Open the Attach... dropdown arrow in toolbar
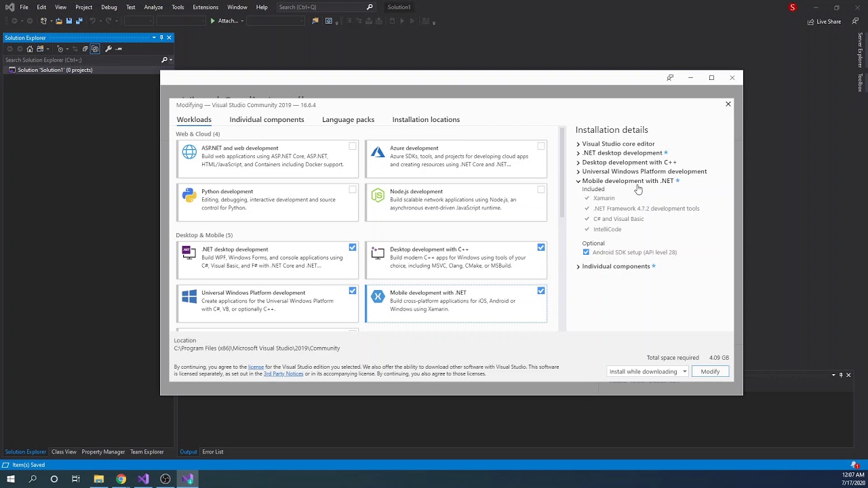Viewport: 868px width, 488px height. [x=242, y=21]
